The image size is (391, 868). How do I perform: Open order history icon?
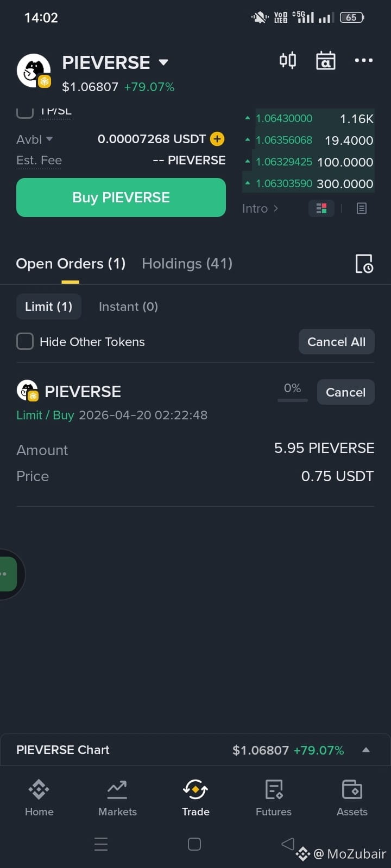click(x=364, y=264)
